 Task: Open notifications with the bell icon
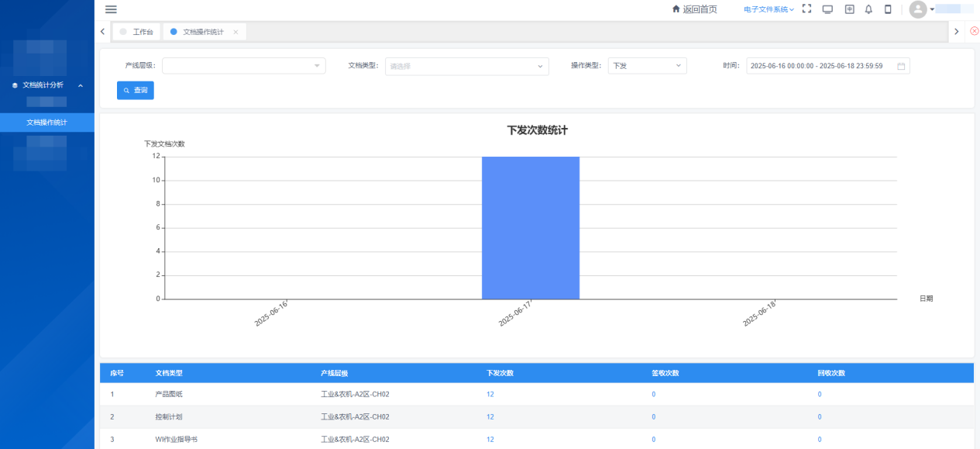(868, 9)
